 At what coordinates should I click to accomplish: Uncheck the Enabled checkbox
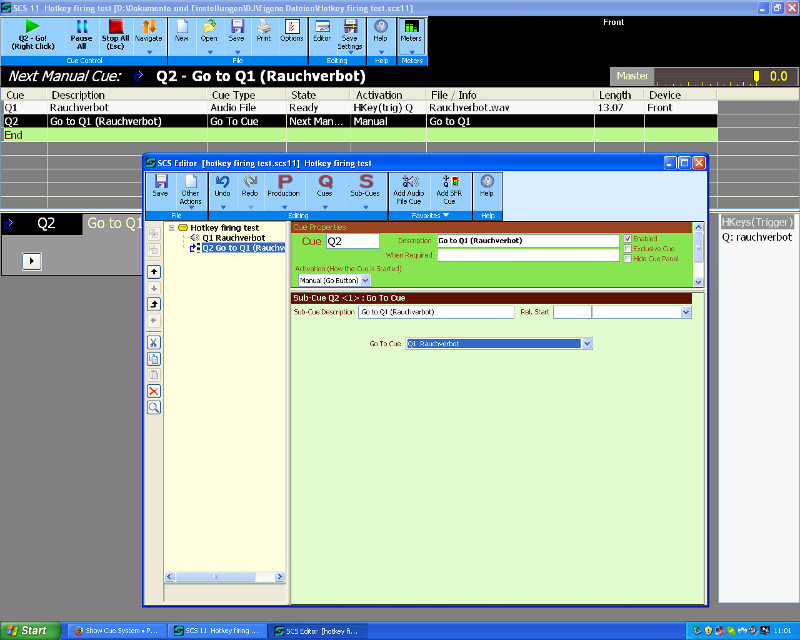(627, 239)
